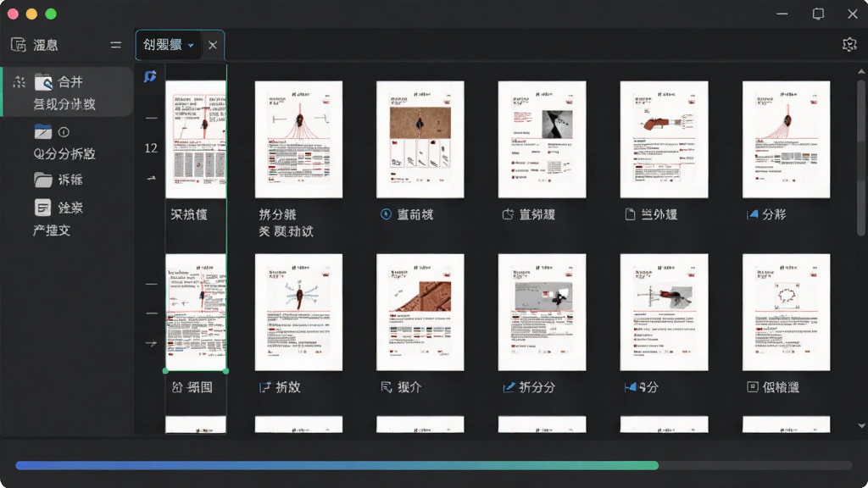This screenshot has width=868, height=488.
Task: Click the small arrow below number 12
Action: coord(151,178)
